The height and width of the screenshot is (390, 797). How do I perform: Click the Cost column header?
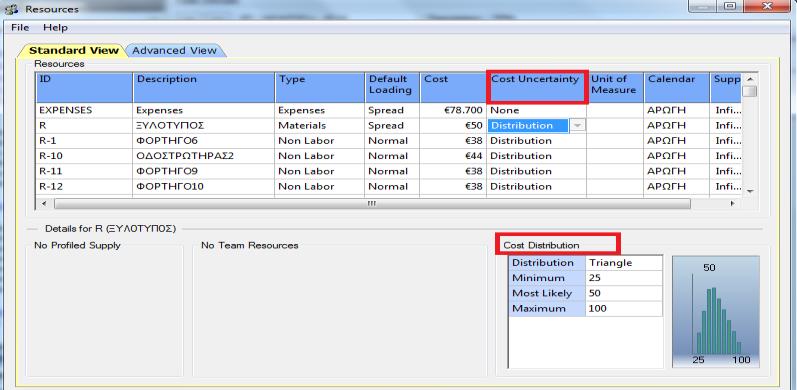453,87
